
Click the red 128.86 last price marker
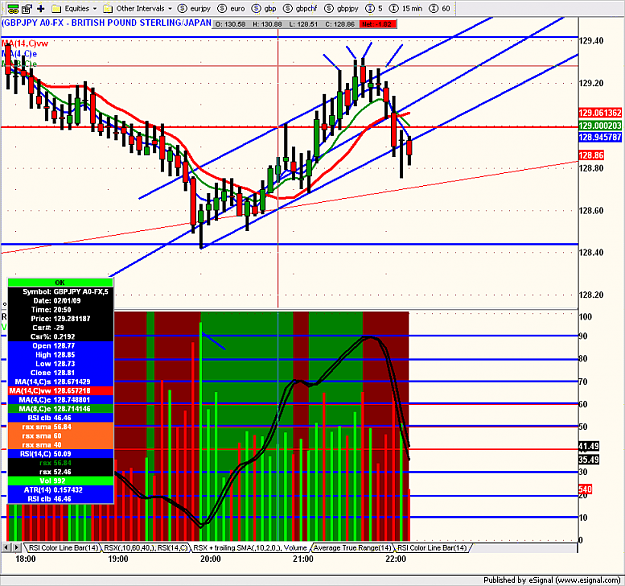pos(591,155)
